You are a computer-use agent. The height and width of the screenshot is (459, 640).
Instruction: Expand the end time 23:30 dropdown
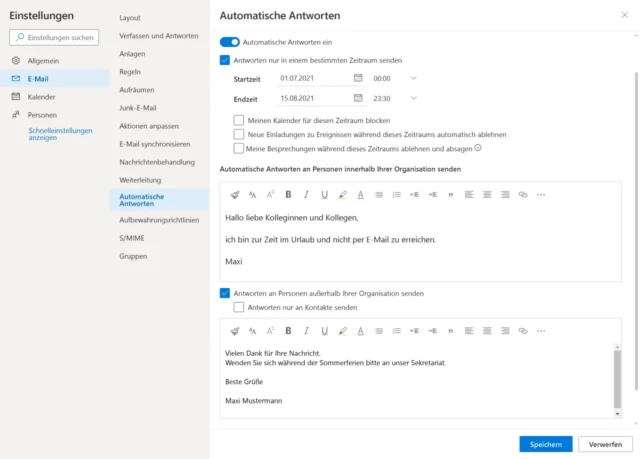coord(414,98)
